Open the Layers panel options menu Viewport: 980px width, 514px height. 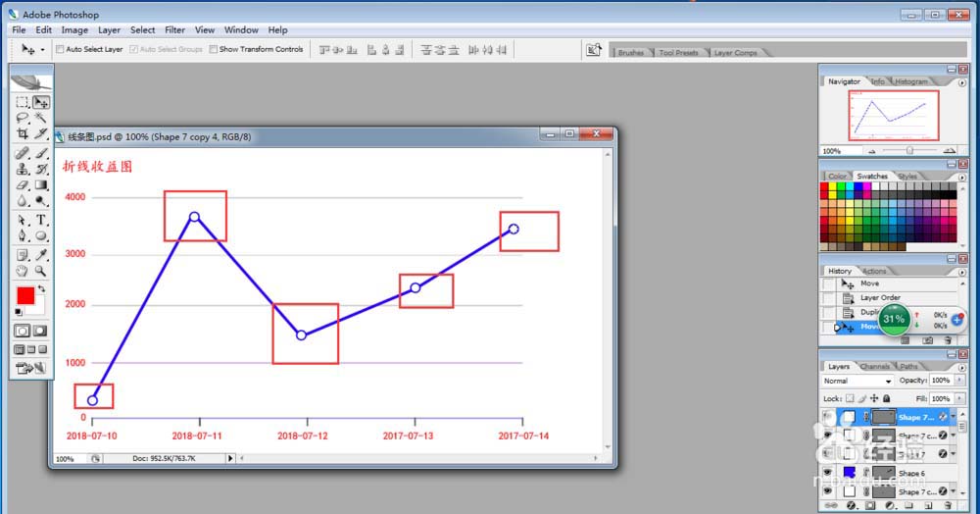(962, 367)
